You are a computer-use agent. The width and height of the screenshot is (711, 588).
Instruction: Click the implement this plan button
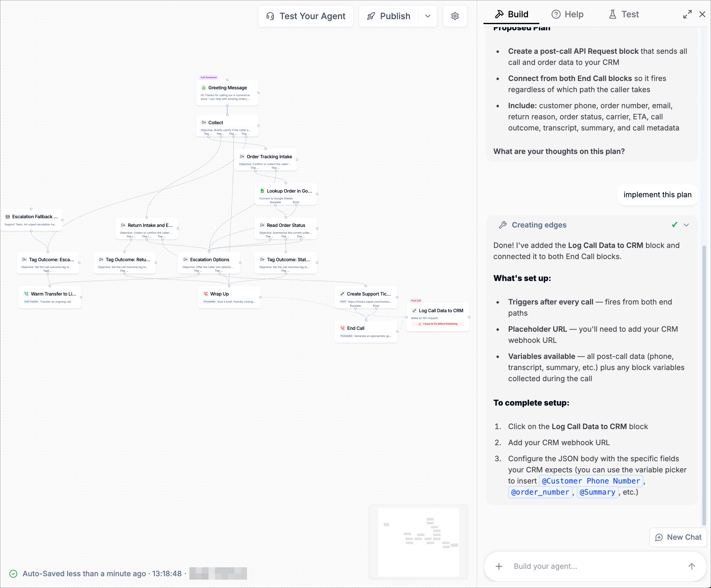coord(657,195)
